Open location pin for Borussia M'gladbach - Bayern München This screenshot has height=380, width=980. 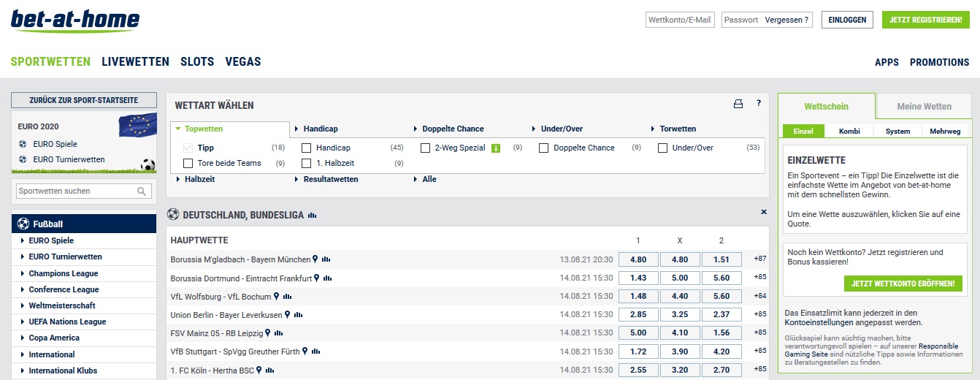point(315,259)
